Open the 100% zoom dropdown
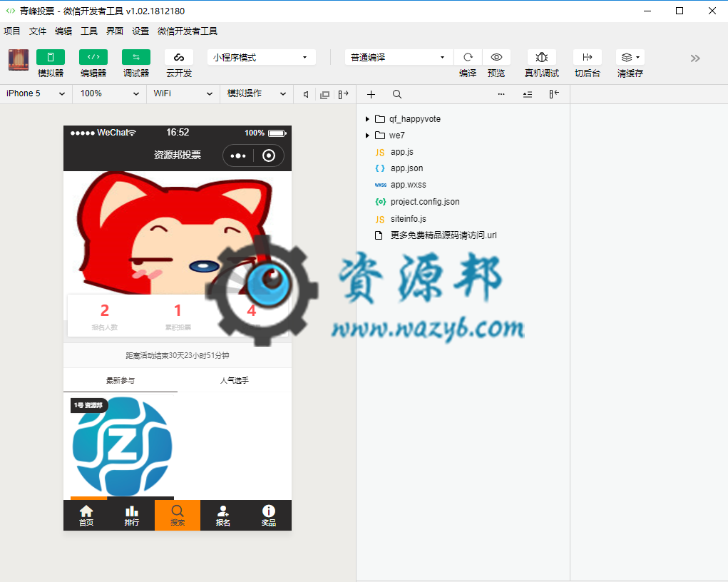Image resolution: width=728 pixels, height=582 pixels. 110,93
